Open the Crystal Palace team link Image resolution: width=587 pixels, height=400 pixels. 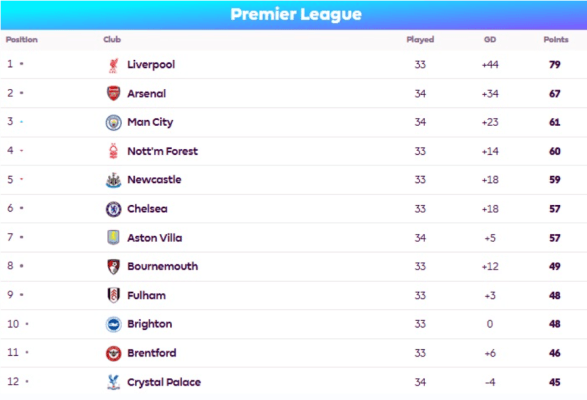(164, 382)
